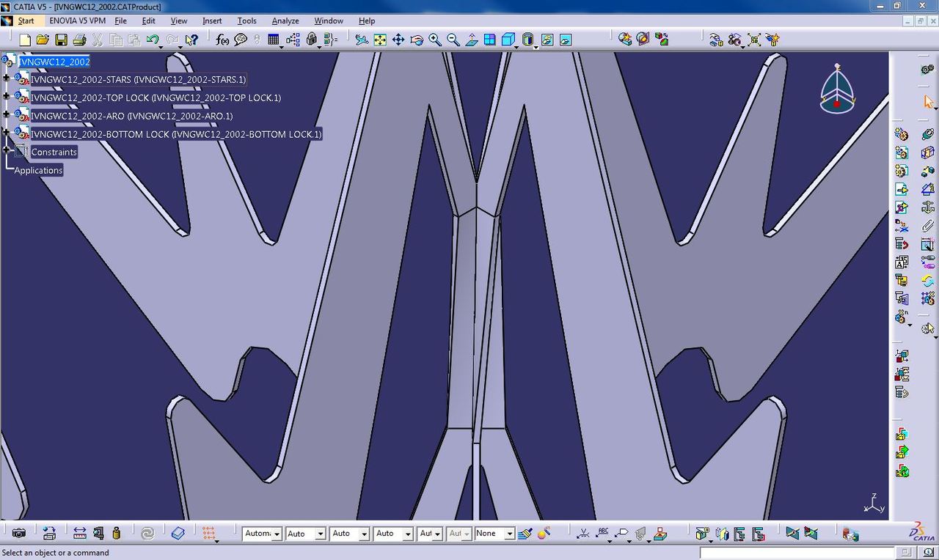Click the command input field at bottom right
Viewport: 939px width, 560px height.
click(x=797, y=553)
